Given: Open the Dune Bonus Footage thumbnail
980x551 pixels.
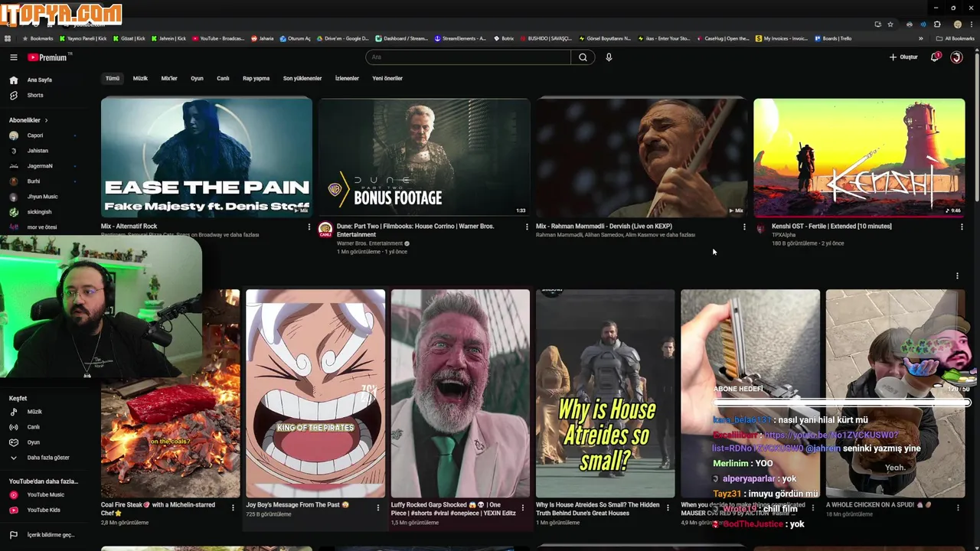Looking at the screenshot, I should (x=424, y=158).
